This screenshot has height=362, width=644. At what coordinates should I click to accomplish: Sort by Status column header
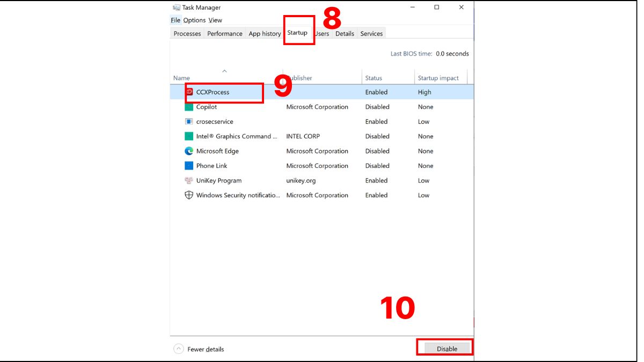[374, 78]
